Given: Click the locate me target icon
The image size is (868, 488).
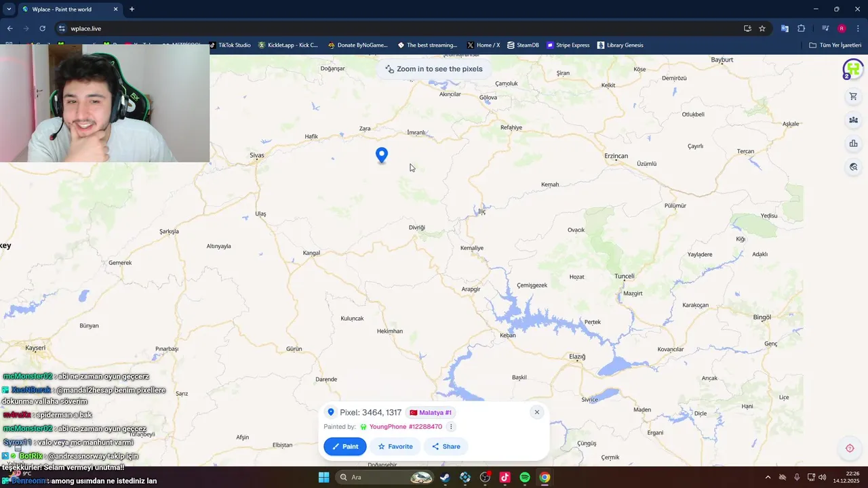Looking at the screenshot, I should pyautogui.click(x=850, y=448).
